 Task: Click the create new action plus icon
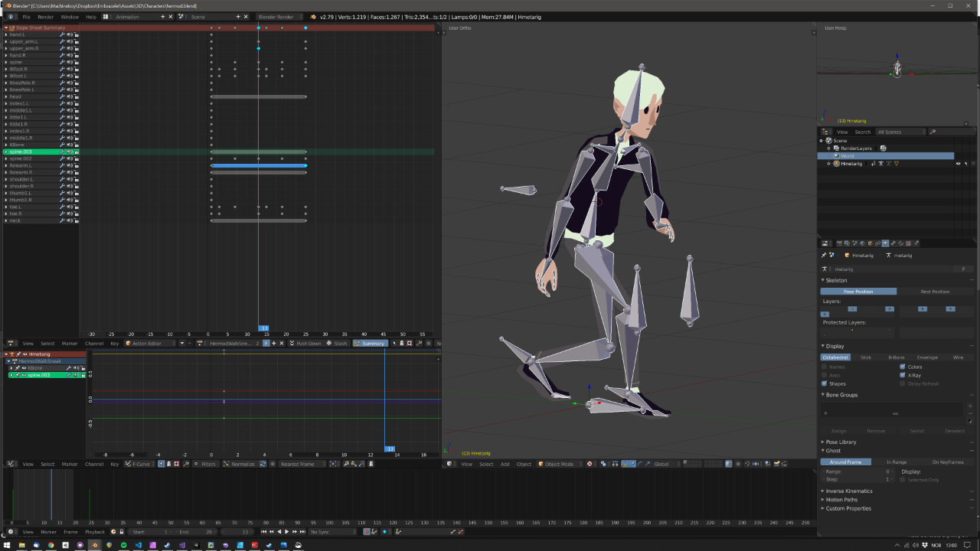[x=275, y=344]
